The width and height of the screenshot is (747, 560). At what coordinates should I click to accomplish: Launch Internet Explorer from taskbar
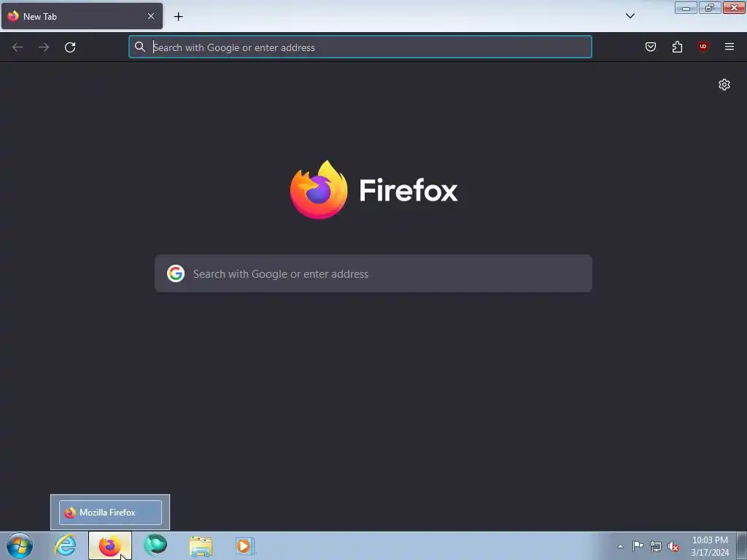65,545
